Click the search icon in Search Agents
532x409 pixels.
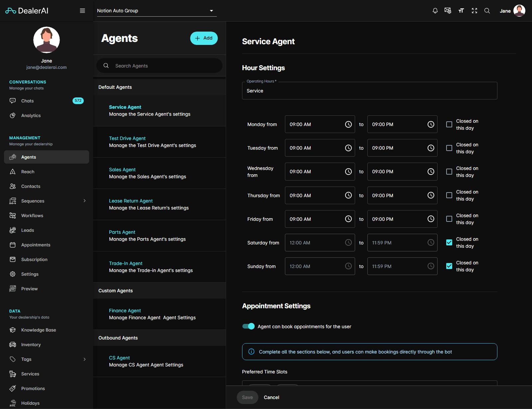(x=106, y=66)
